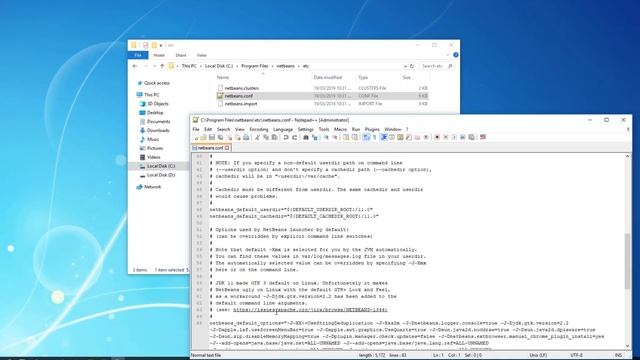Click UTF-8 encoding in the status bar
Viewport: 640px width, 360px height.
coord(576,356)
